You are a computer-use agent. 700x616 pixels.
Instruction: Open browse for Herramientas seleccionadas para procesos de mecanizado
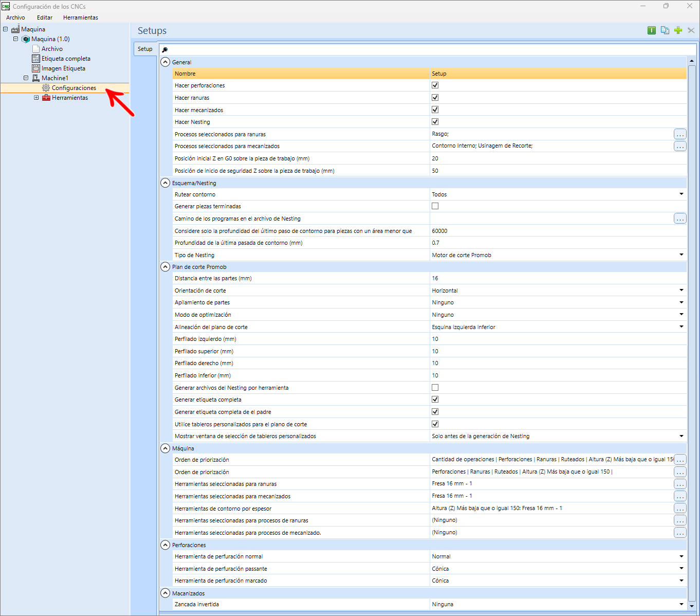tap(680, 533)
